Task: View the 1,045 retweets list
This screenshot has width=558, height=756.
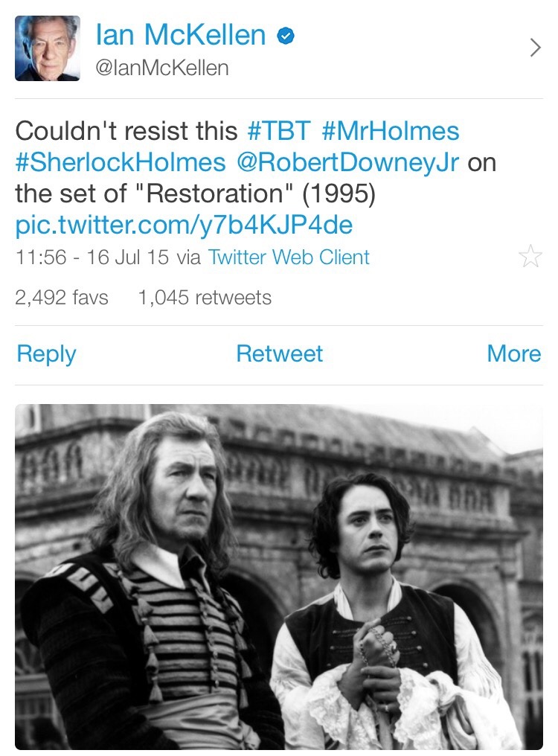Action: pyautogui.click(x=205, y=298)
